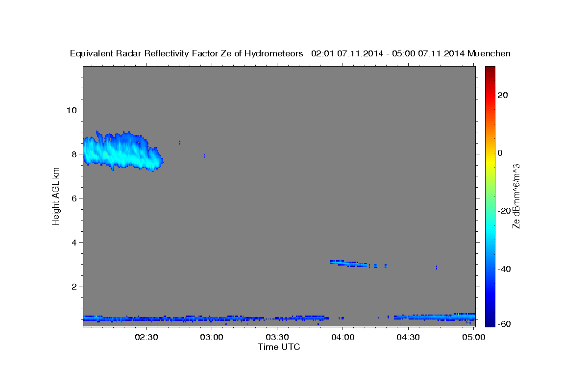Click the low echo band near ground after 04:30
Viewport: 588px width, 392px height.
pos(434,317)
